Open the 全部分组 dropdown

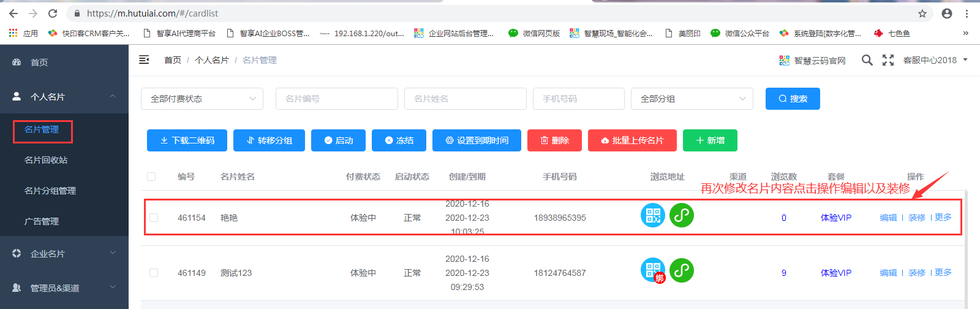tap(692, 99)
